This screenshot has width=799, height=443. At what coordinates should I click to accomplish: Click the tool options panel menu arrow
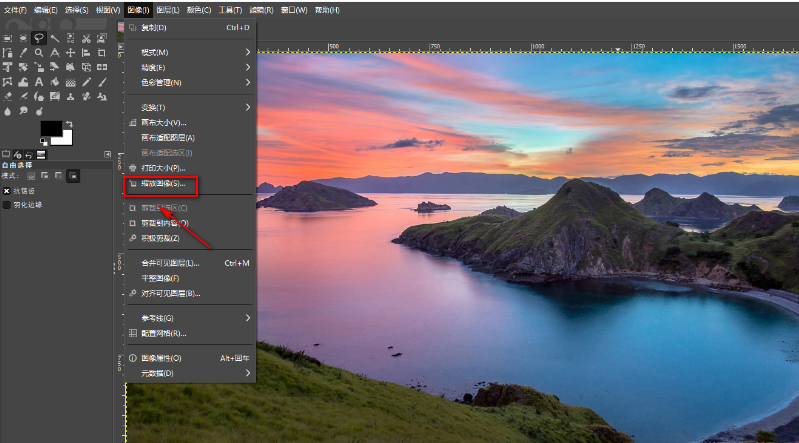108,154
